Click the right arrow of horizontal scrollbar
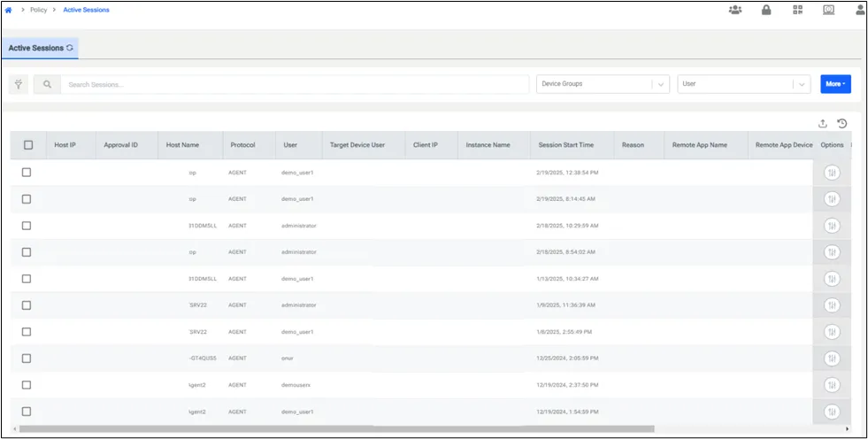 coord(847,428)
